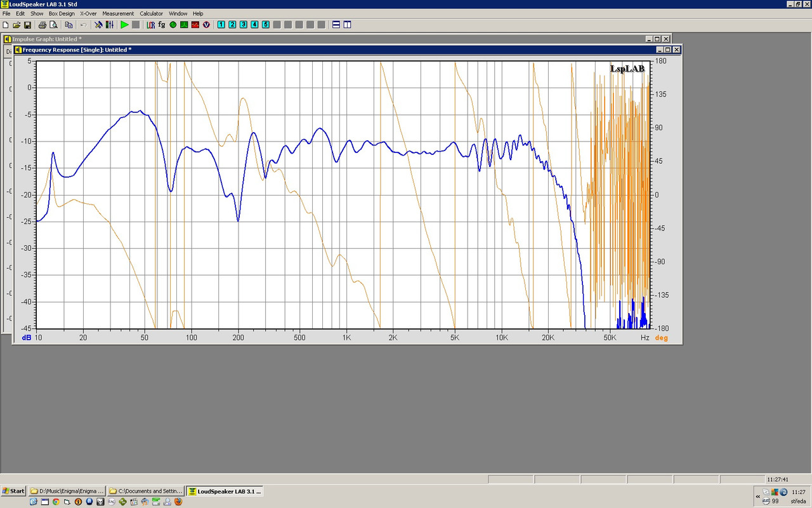This screenshot has width=812, height=508.
Task: Toggle curve memory button 2
Action: [232, 25]
